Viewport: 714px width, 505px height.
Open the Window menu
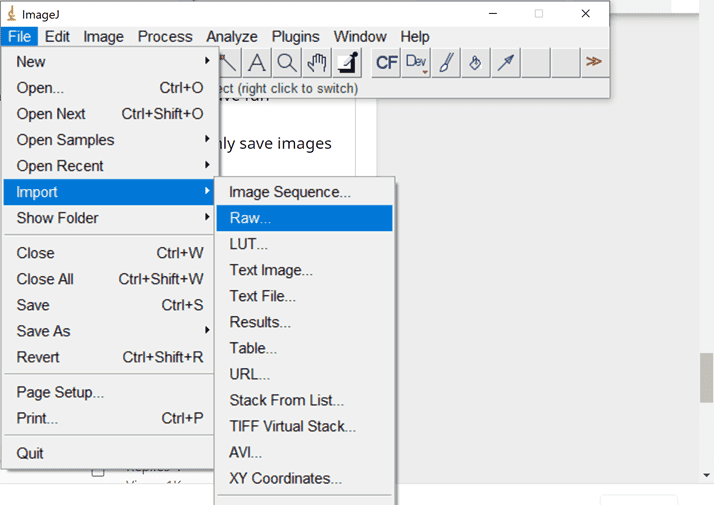pyautogui.click(x=360, y=36)
